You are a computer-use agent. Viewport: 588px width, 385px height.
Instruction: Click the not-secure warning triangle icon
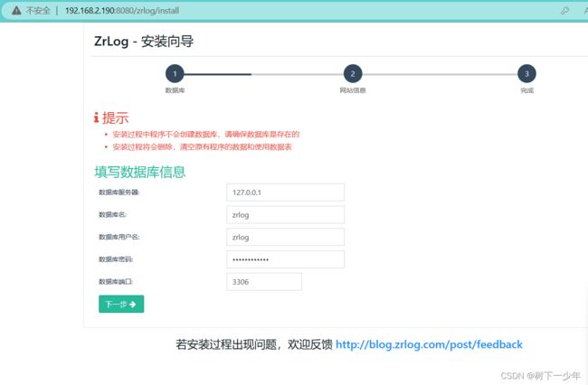click(x=16, y=11)
